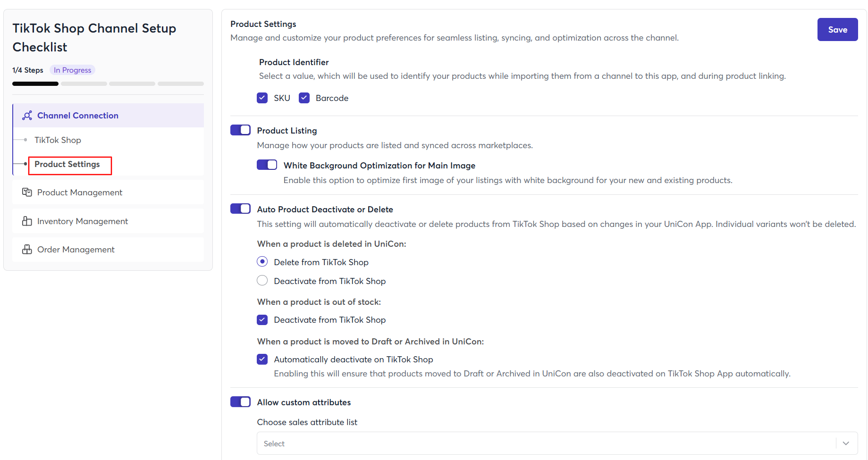Collapse the Channel Connection section

pos(109,116)
